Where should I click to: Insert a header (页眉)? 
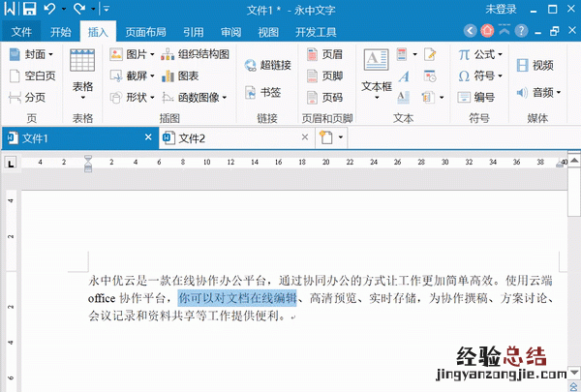click(323, 54)
